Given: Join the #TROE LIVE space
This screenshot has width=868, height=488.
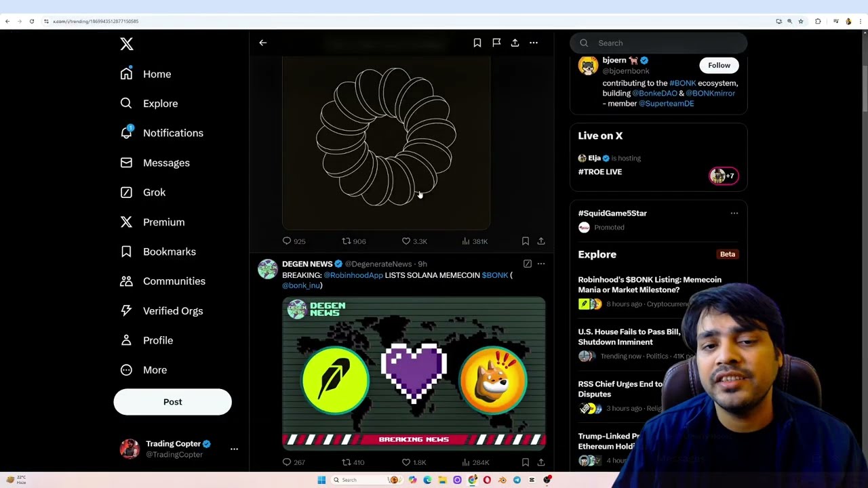Looking at the screenshot, I should 599,171.
